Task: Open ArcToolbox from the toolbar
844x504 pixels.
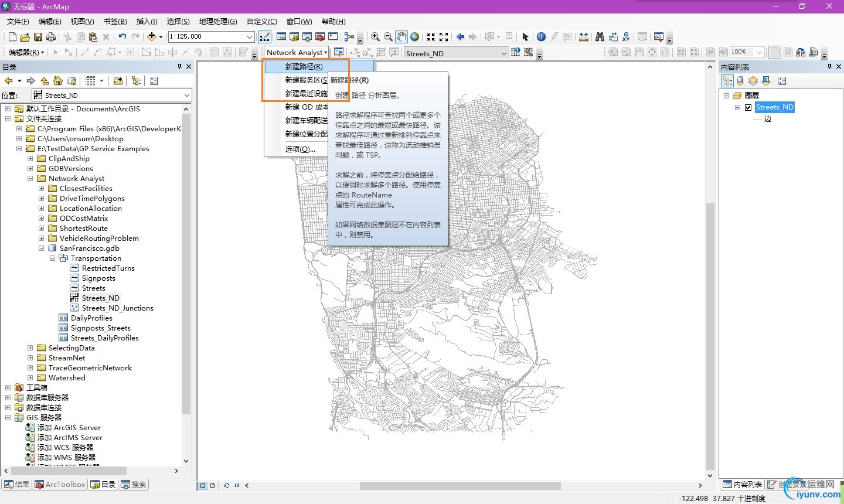Action: pyautogui.click(x=320, y=37)
